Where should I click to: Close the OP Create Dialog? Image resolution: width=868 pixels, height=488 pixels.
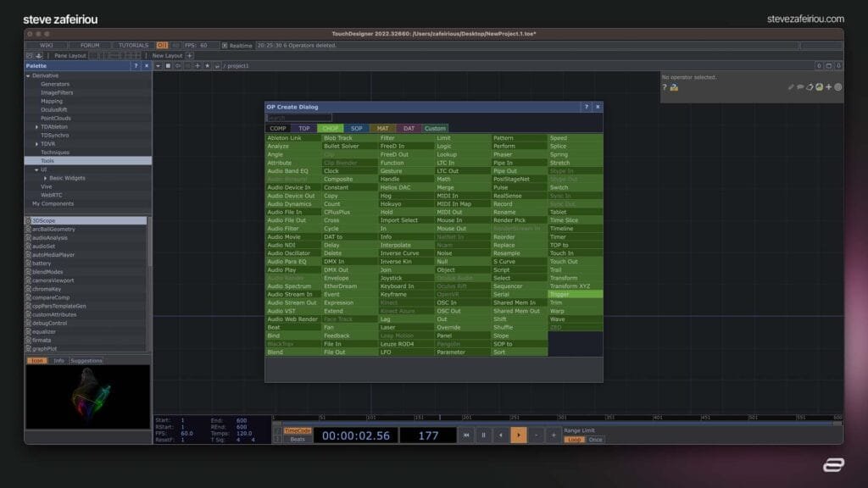598,107
